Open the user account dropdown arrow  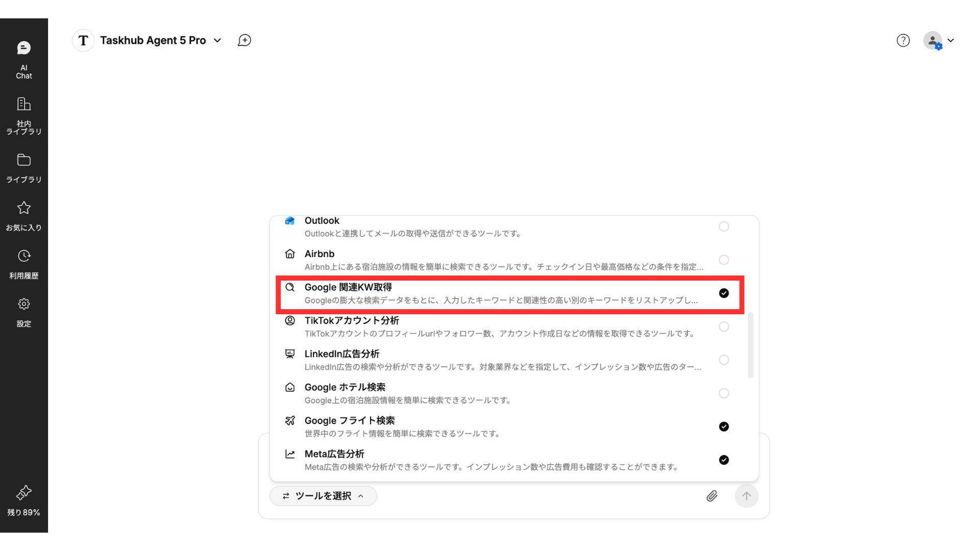950,40
